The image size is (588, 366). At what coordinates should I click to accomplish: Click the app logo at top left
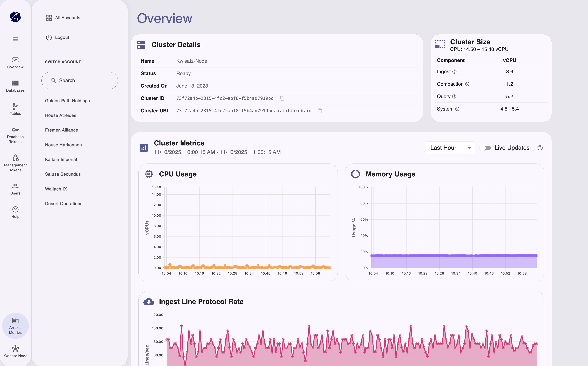coord(15,17)
